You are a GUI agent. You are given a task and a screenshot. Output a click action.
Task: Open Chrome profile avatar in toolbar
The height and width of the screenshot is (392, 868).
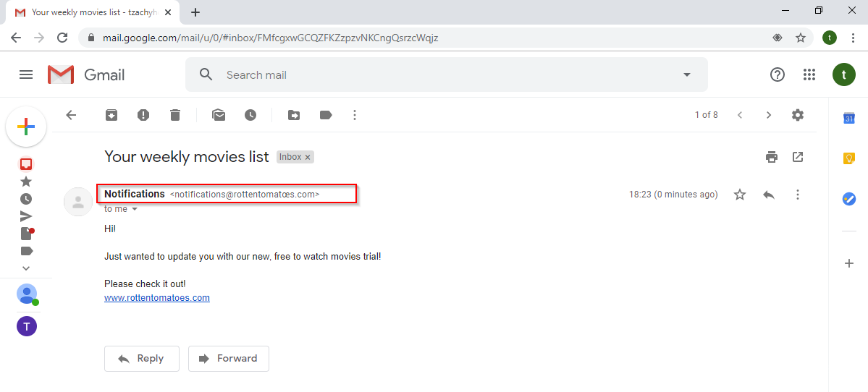click(829, 38)
